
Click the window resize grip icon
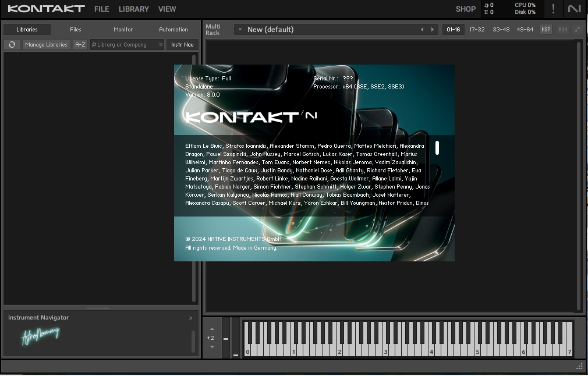(580, 367)
